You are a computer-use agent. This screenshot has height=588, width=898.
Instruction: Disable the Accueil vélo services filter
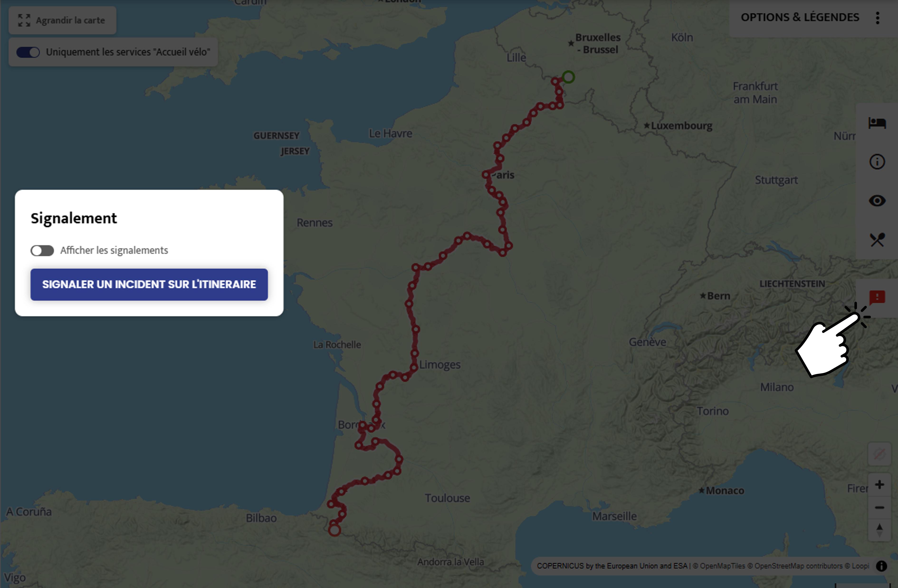coord(28,52)
